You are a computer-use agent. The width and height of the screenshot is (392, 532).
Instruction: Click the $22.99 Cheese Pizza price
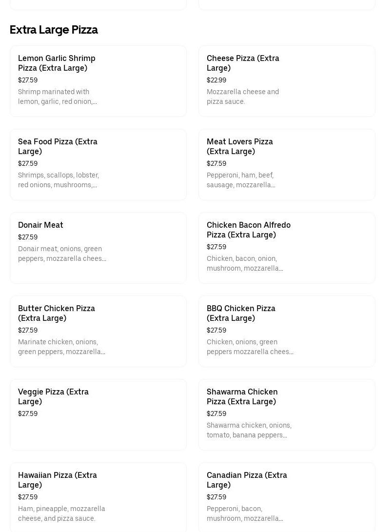click(x=216, y=80)
